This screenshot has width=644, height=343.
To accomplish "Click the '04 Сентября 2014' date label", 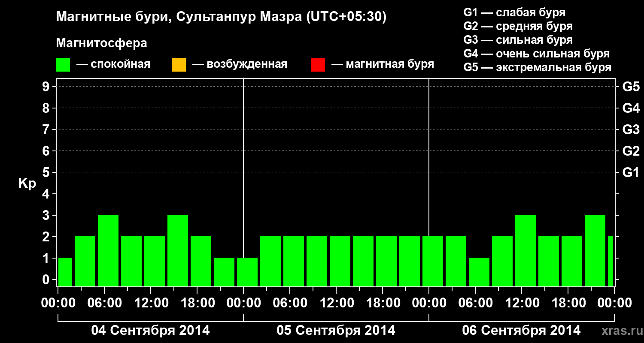I will pyautogui.click(x=150, y=331).
